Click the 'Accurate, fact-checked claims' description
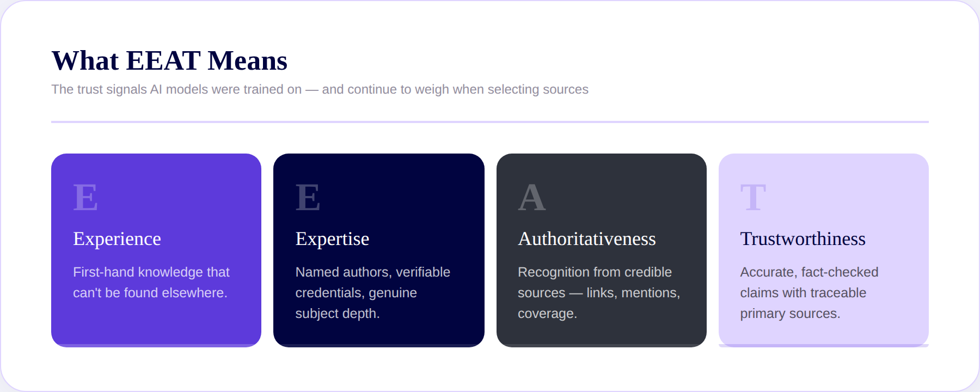The height and width of the screenshot is (392, 980). 809,293
